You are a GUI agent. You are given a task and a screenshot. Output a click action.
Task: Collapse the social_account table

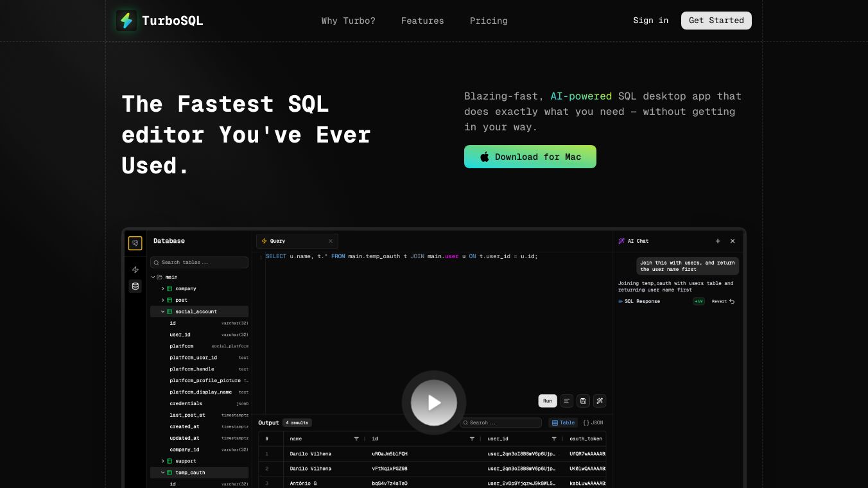[163, 311]
